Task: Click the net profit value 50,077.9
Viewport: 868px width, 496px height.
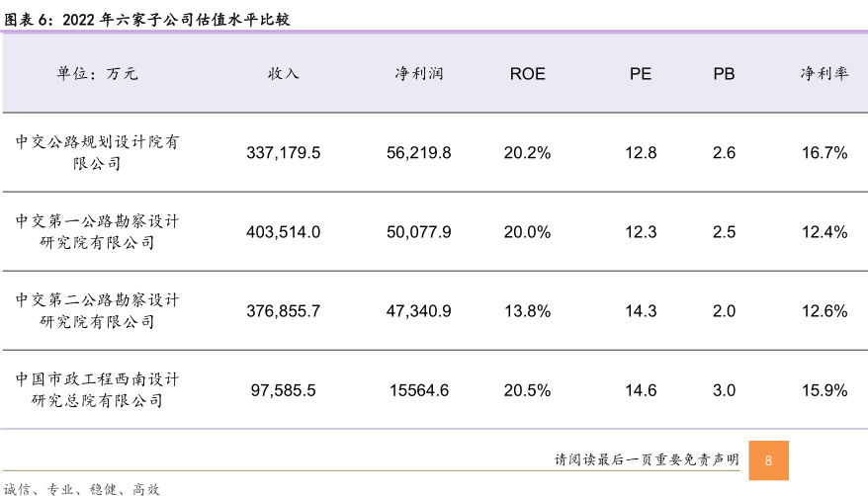Action: pyautogui.click(x=419, y=232)
